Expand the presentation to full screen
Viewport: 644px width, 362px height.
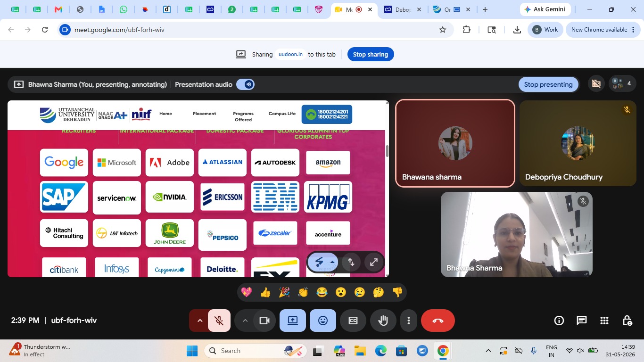[x=374, y=262]
